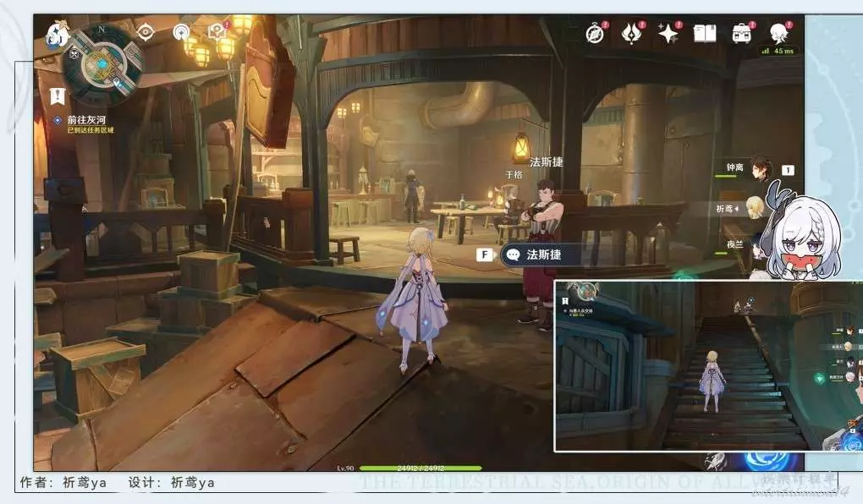Viewport: 863px width, 504px height.
Task: Open the compass adventure handbook icon
Action: (596, 34)
